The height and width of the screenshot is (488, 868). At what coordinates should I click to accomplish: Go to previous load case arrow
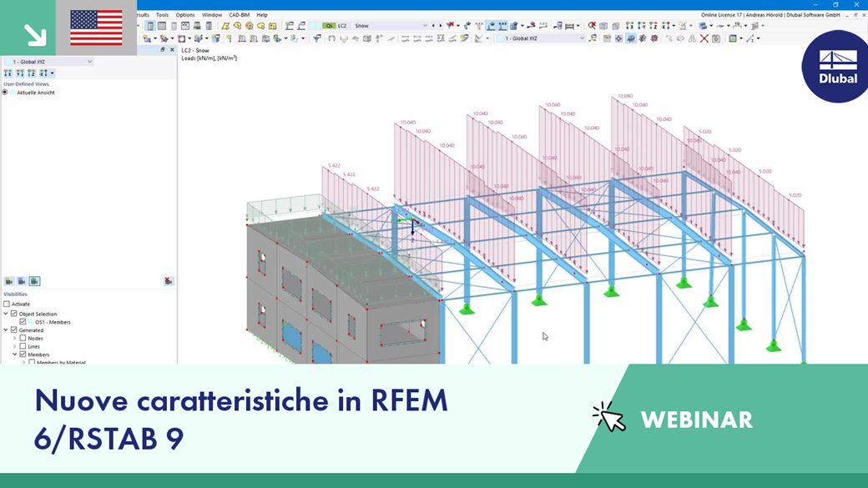(x=433, y=26)
